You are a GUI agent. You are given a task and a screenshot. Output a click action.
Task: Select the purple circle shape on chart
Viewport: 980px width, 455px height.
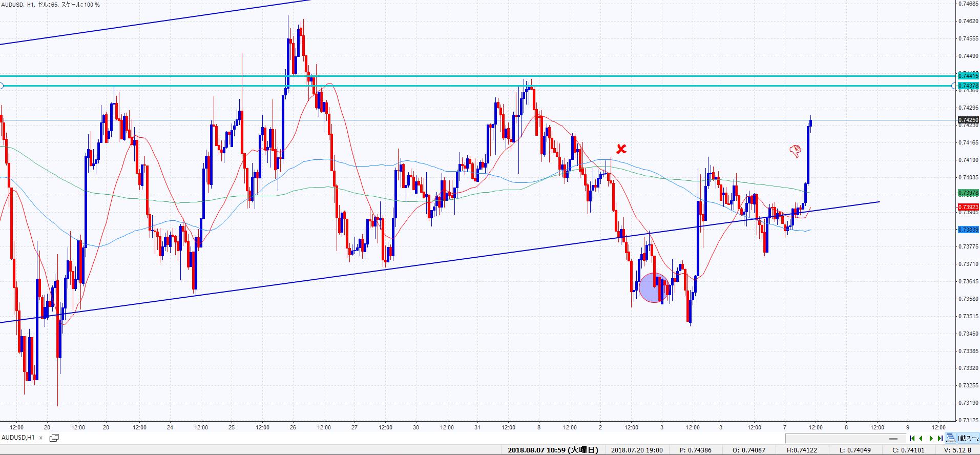(x=654, y=287)
